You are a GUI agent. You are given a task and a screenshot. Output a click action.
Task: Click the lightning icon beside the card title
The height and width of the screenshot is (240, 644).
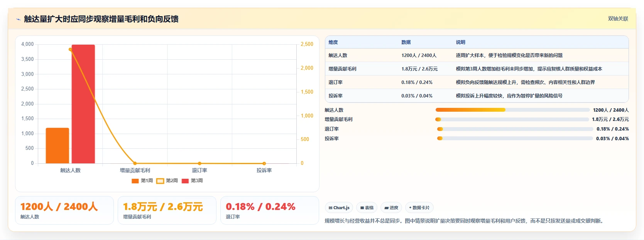tap(18, 19)
